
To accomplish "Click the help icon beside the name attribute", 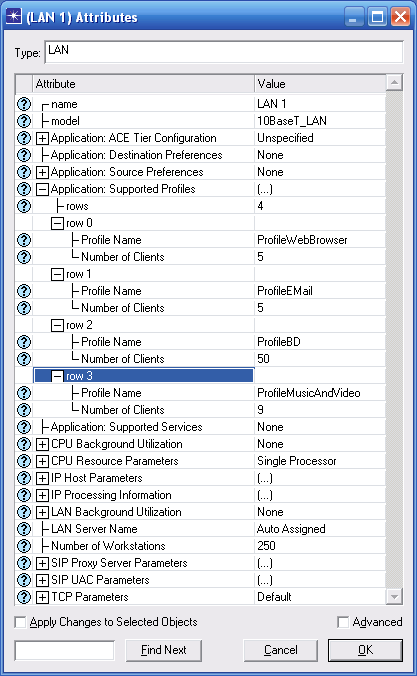I will [x=24, y=104].
